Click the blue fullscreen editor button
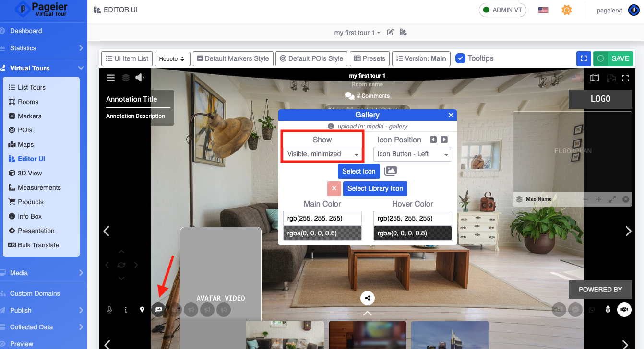This screenshot has width=644, height=349. [x=584, y=58]
